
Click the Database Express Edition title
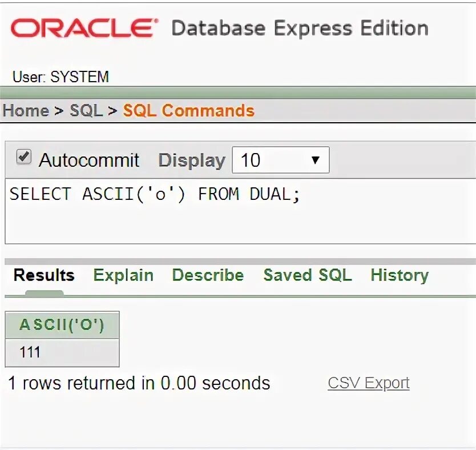pos(300,28)
